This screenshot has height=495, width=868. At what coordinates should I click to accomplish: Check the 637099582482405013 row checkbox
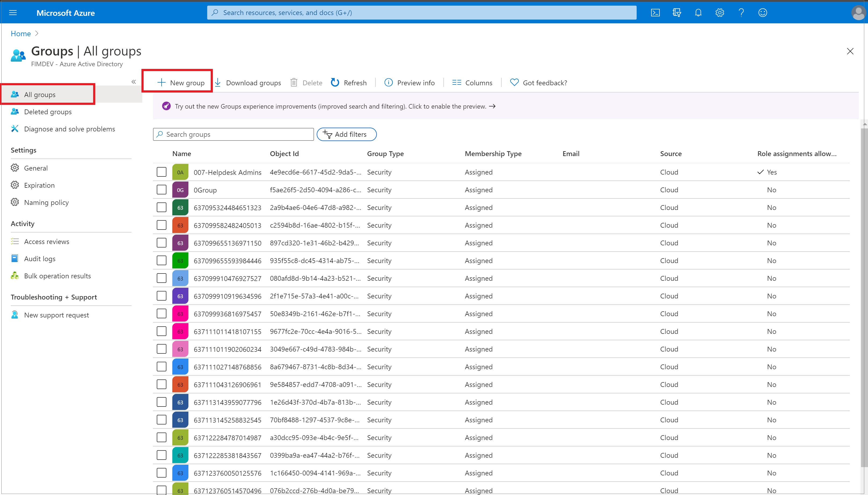[162, 225]
